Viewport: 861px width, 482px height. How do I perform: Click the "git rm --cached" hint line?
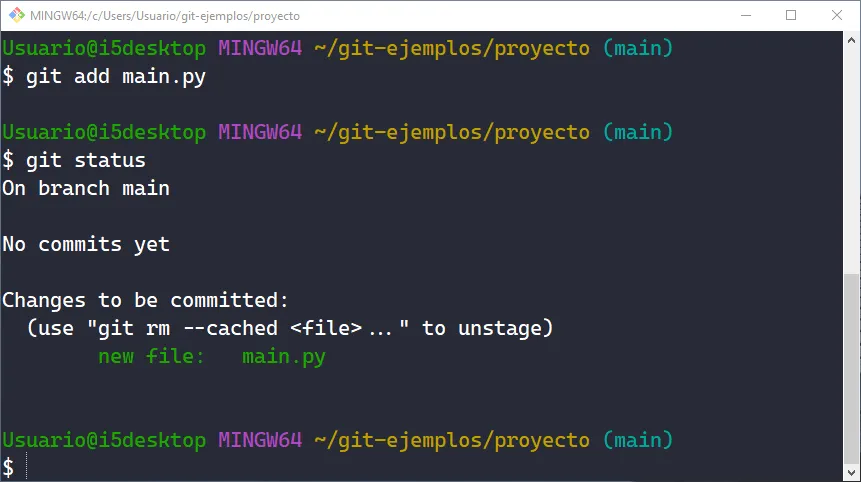290,328
